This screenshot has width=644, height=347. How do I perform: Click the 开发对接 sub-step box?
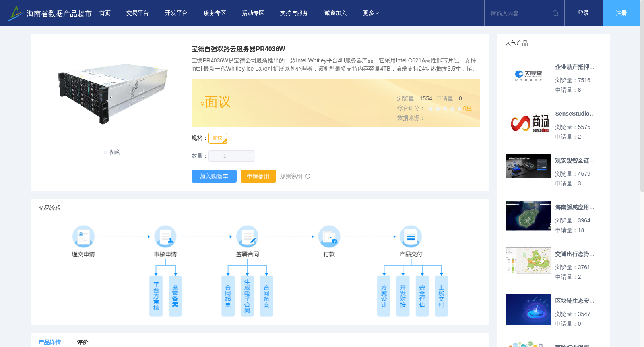[403, 296]
